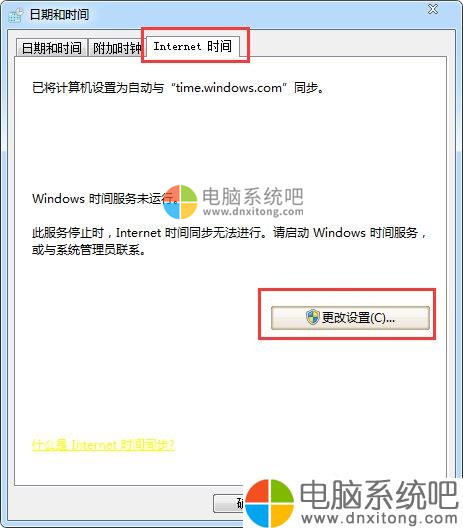Open the 什么是 Internet 时间同步 help link
Viewport: 463px width, 528px height.
pyautogui.click(x=103, y=444)
